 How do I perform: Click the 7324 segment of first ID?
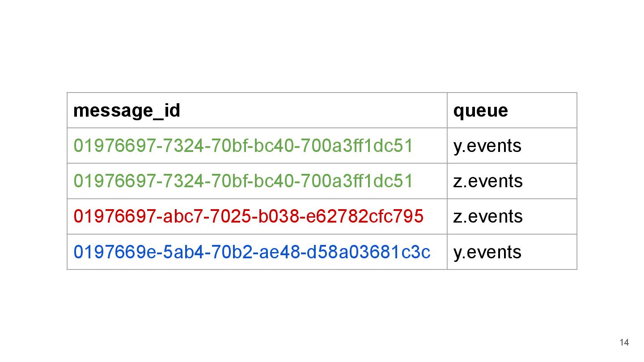coord(182,146)
